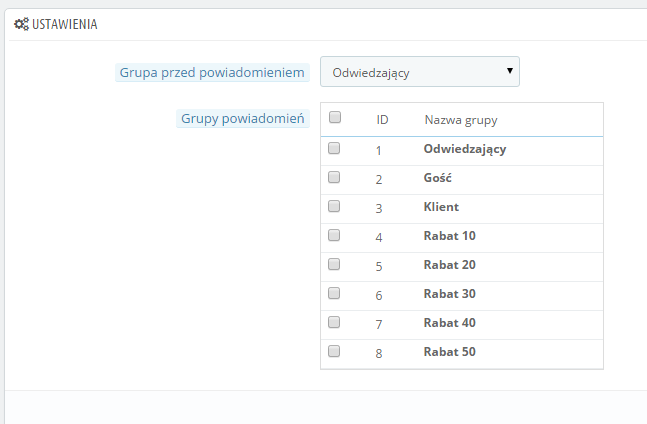
Task: Click the USTAWIENIA panel heading
Action: click(x=65, y=23)
